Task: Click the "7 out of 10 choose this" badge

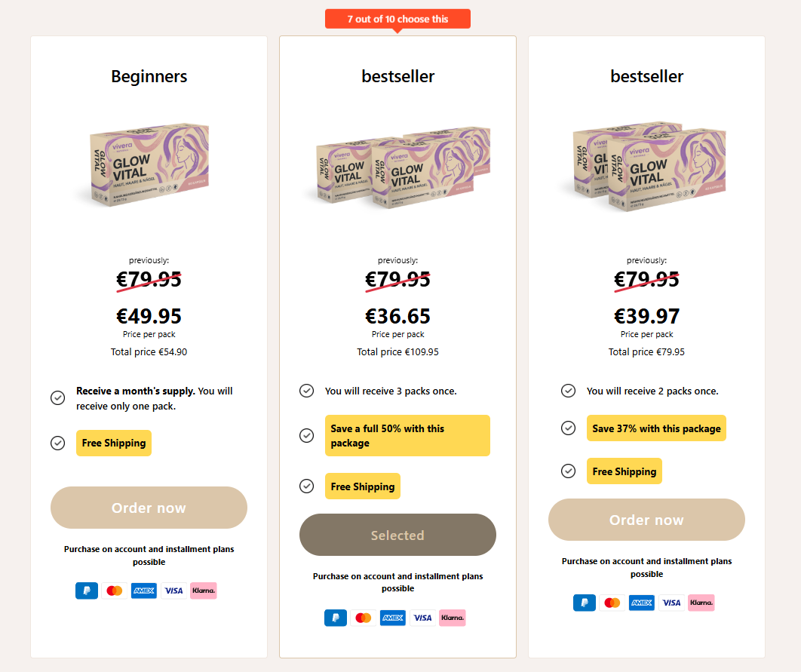Action: point(397,19)
